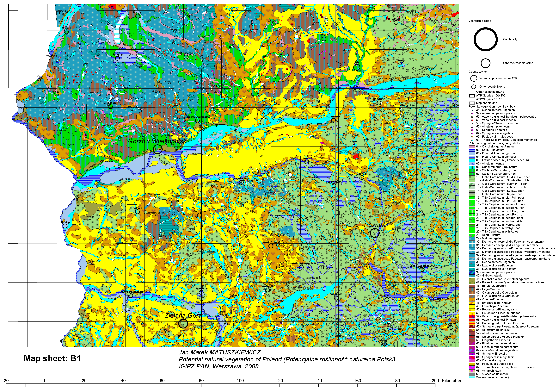Select the Szamotuły town circle marker

(334, 186)
